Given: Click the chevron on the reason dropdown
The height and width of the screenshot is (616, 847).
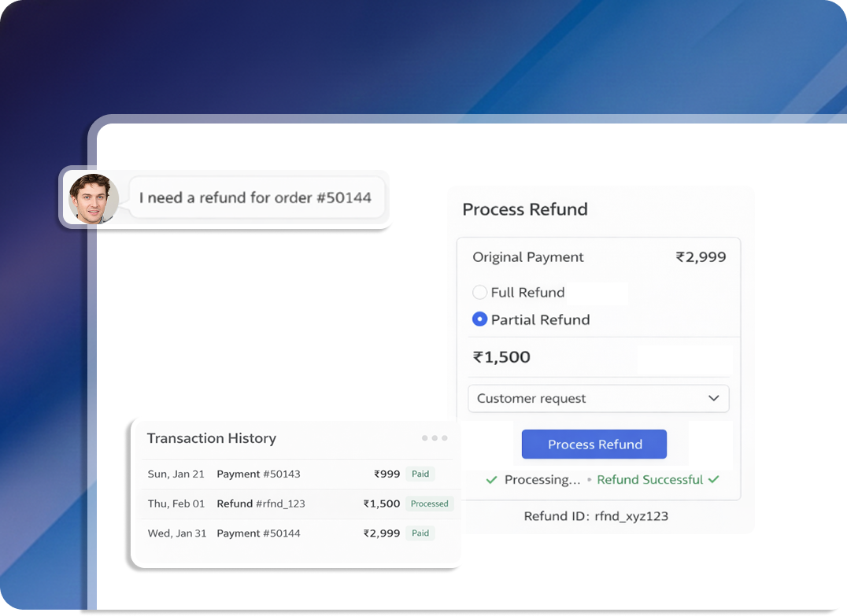Looking at the screenshot, I should (x=714, y=398).
